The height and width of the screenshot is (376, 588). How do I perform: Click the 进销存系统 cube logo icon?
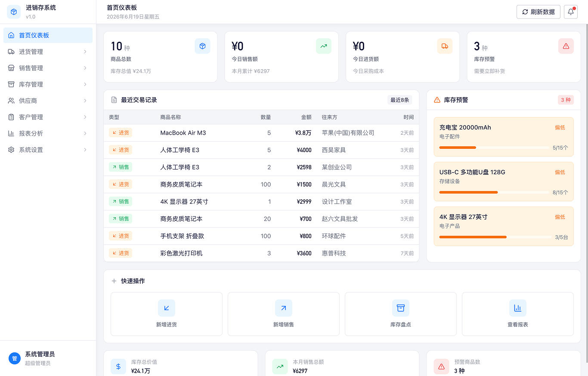tap(14, 12)
